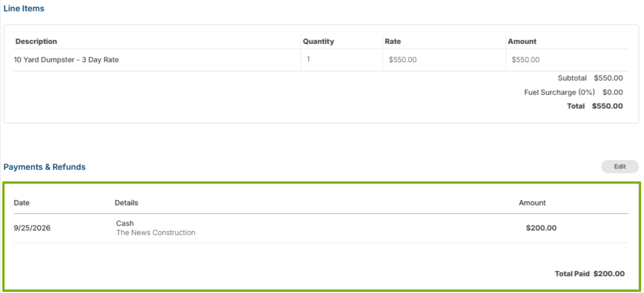This screenshot has height=293, width=644.
Task: Click the Subtotal $550.00 value
Action: [608, 78]
